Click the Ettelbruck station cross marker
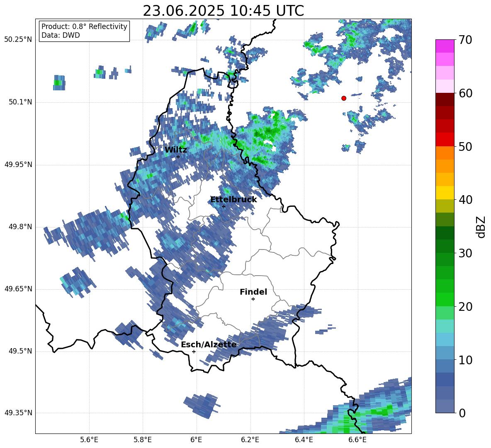The image size is (491, 448). coord(224,206)
